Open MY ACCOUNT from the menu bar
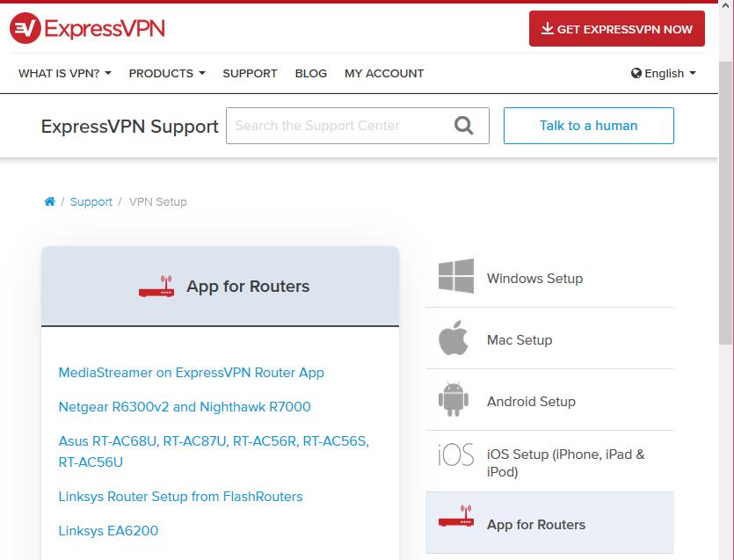Screen dimensions: 734x560 (384, 74)
